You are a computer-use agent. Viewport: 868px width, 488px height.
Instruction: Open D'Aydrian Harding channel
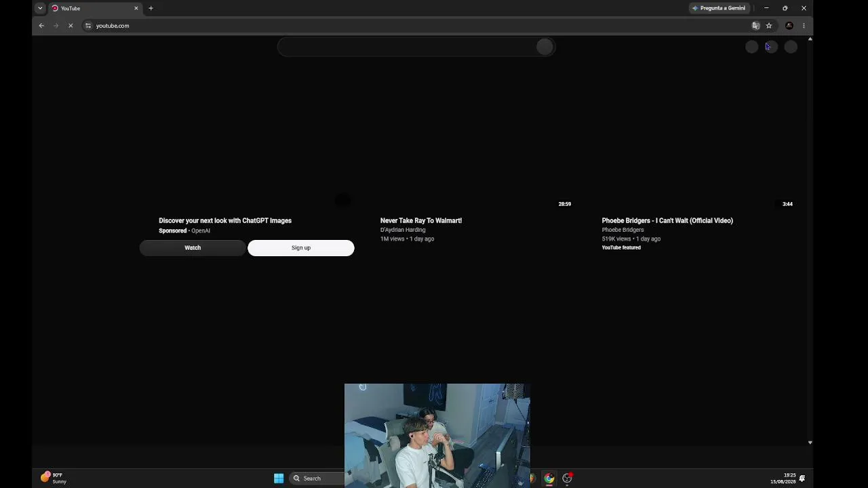(403, 230)
